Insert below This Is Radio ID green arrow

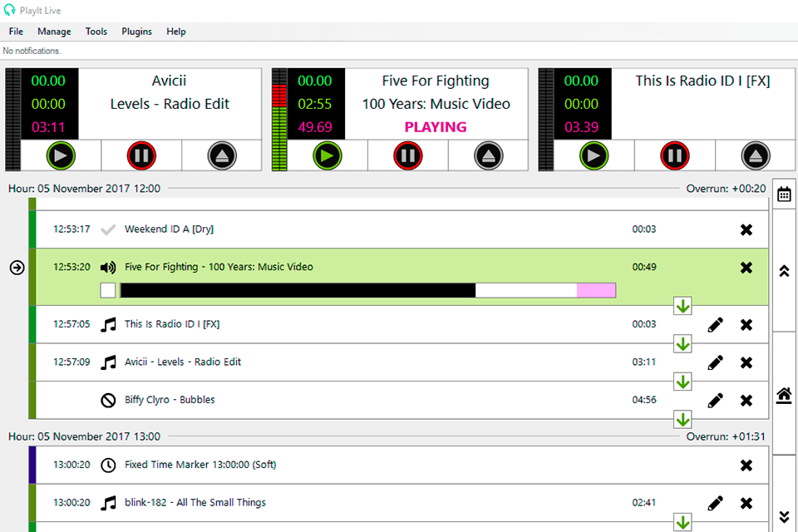coord(682,343)
